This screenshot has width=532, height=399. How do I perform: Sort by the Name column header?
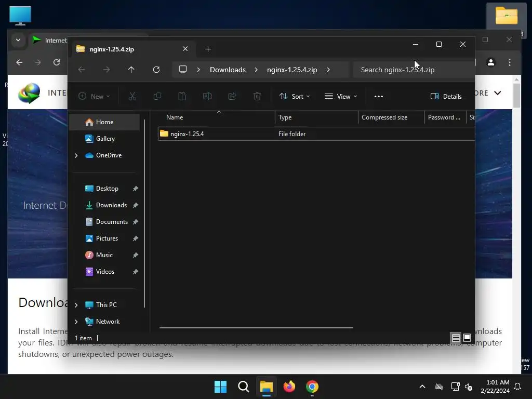(217, 117)
